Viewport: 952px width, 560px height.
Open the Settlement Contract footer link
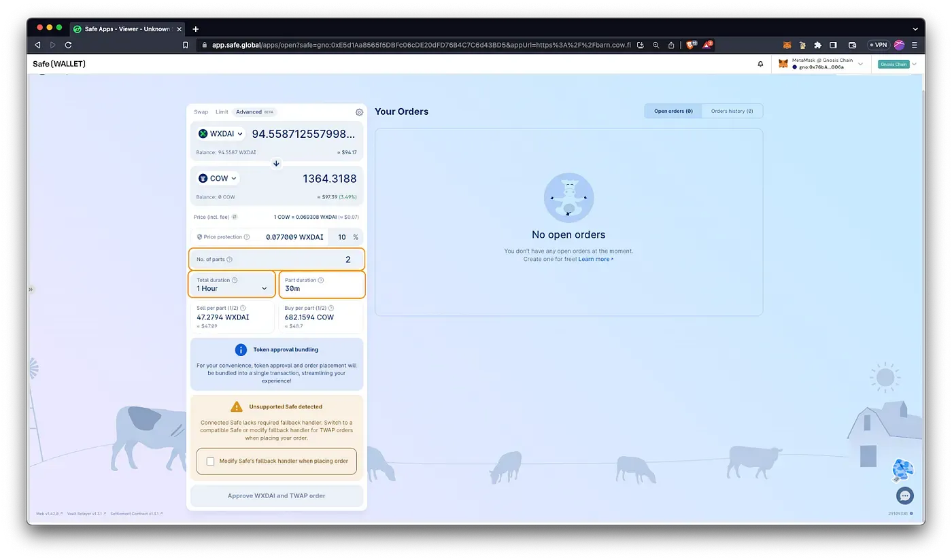(136, 514)
